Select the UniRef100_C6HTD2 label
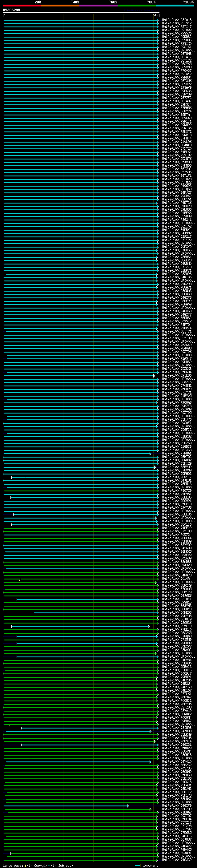197x868 pixels. 176,457
